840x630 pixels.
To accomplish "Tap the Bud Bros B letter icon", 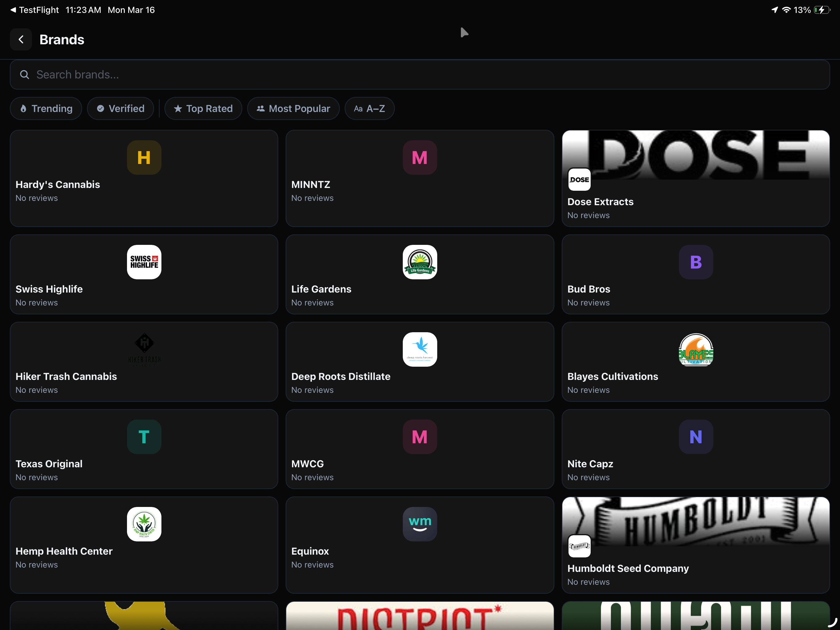I will pos(696,262).
